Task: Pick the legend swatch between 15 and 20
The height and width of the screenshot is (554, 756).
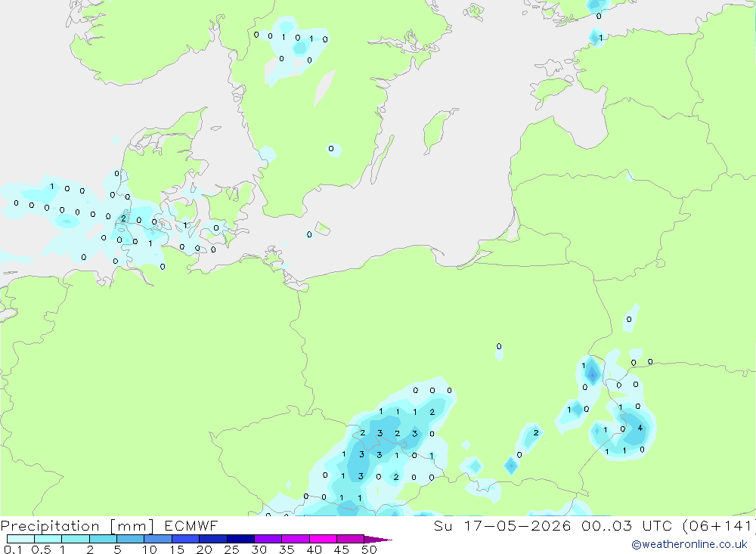Action: 186,539
